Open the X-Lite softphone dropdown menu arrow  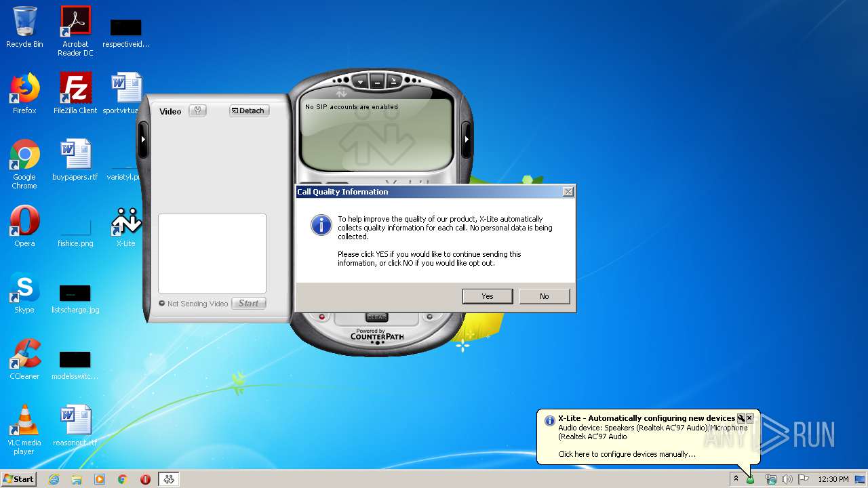tap(360, 82)
